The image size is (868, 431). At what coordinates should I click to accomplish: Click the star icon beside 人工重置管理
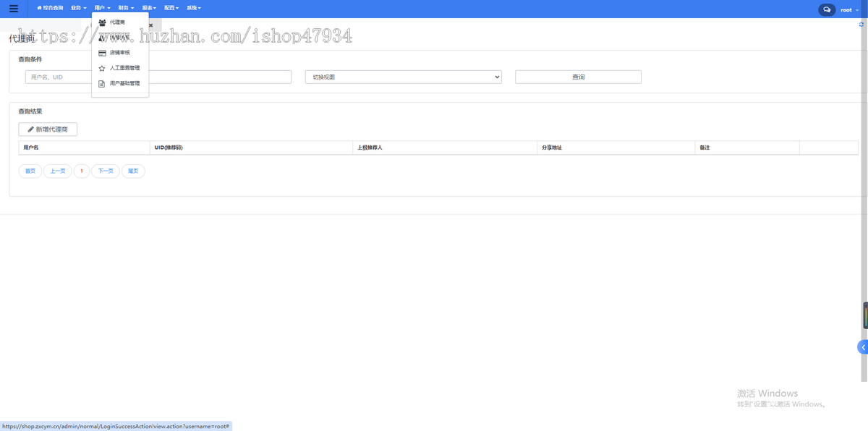coord(102,68)
